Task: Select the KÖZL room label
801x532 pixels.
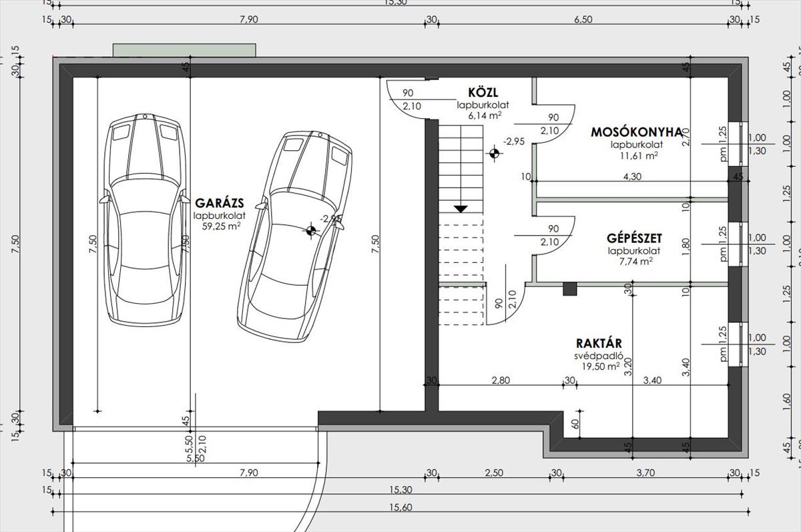Action: tap(483, 93)
